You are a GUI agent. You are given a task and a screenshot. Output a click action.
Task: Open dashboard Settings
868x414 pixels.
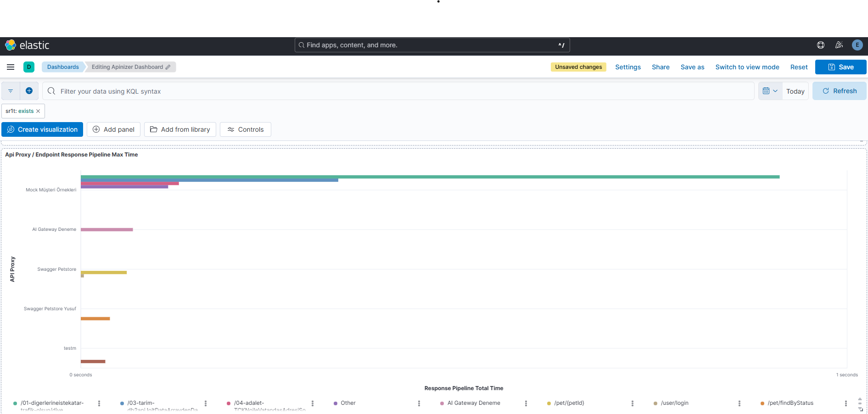pyautogui.click(x=628, y=67)
